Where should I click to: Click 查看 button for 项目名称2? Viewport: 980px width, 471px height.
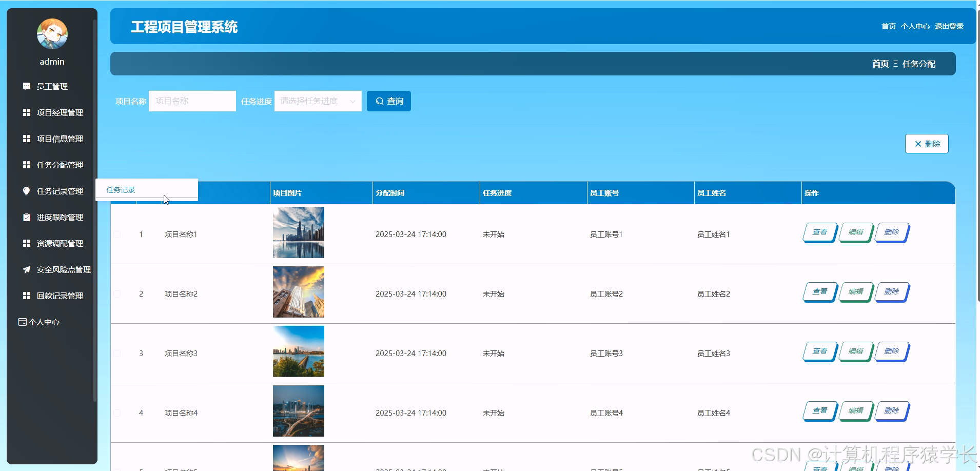click(x=820, y=292)
